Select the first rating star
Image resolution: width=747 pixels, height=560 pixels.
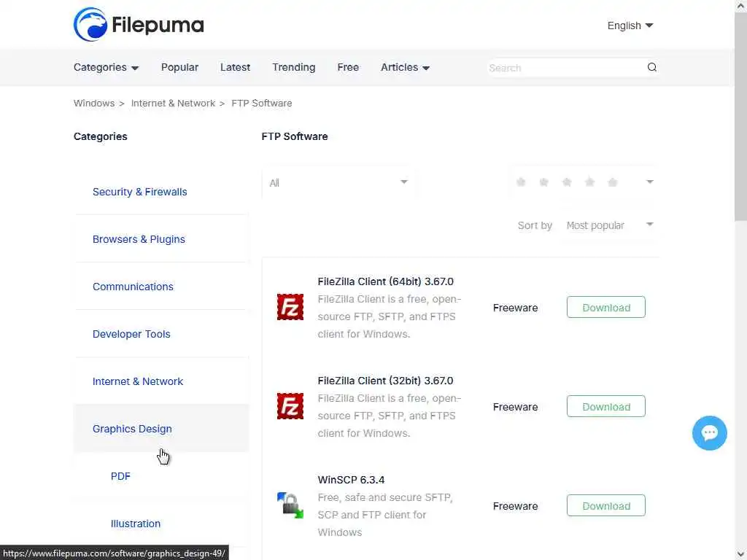pyautogui.click(x=521, y=182)
